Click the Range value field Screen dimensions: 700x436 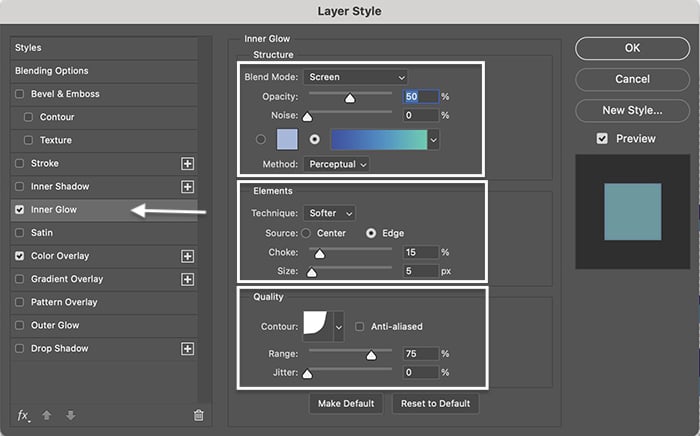[421, 353]
